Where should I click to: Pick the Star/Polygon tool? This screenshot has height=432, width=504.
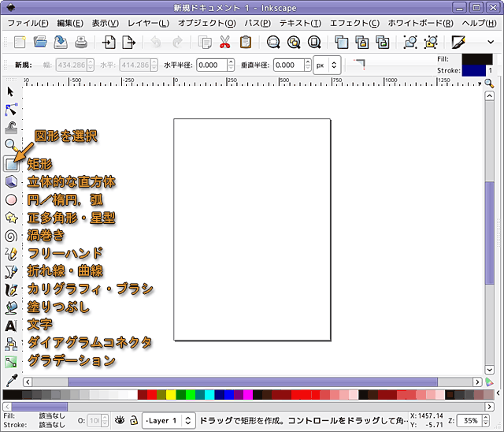(12, 218)
